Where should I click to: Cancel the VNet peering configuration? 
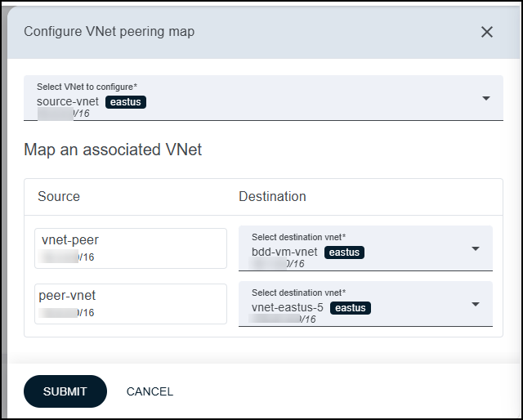(x=150, y=391)
